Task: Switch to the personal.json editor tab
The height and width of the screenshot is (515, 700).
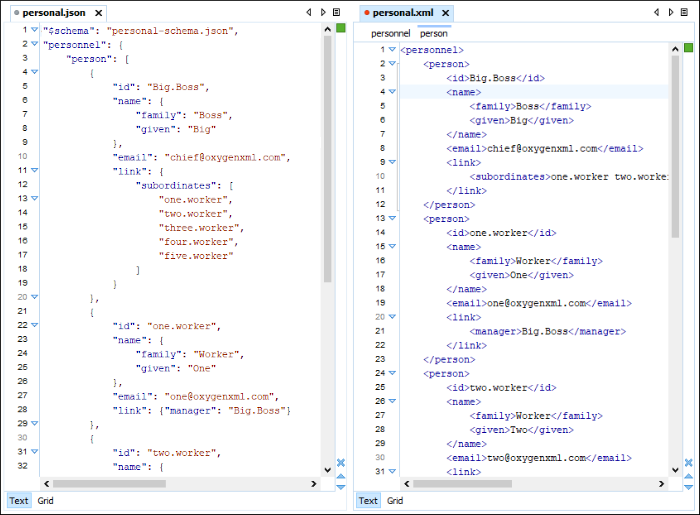Action: click(56, 14)
